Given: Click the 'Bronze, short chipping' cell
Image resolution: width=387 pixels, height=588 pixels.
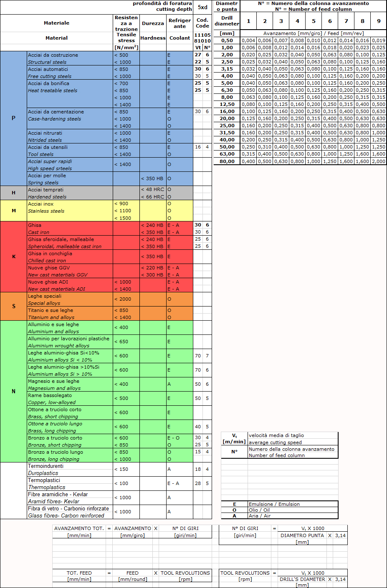Looking at the screenshot, I should pos(70,445).
